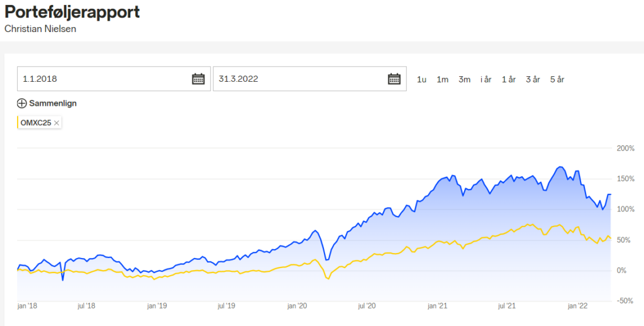This screenshot has height=326, width=644.
Task: Choose the 'i år' period
Action: click(486, 79)
